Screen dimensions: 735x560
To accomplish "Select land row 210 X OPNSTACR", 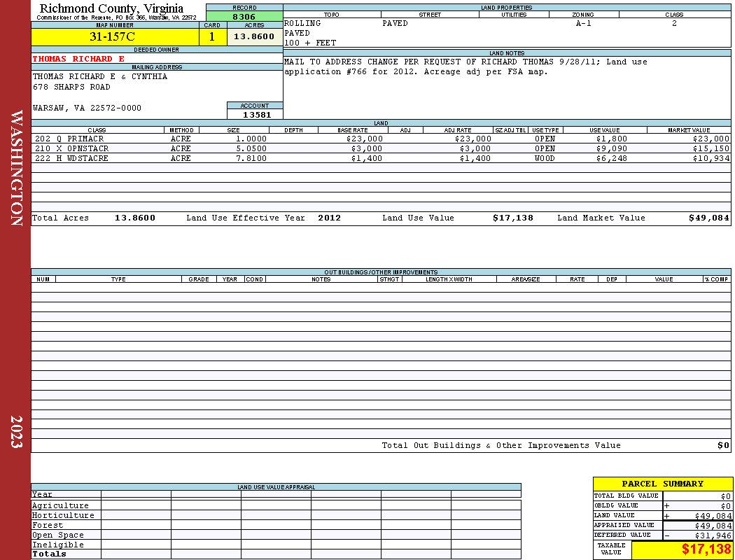I will pyautogui.click(x=381, y=148).
